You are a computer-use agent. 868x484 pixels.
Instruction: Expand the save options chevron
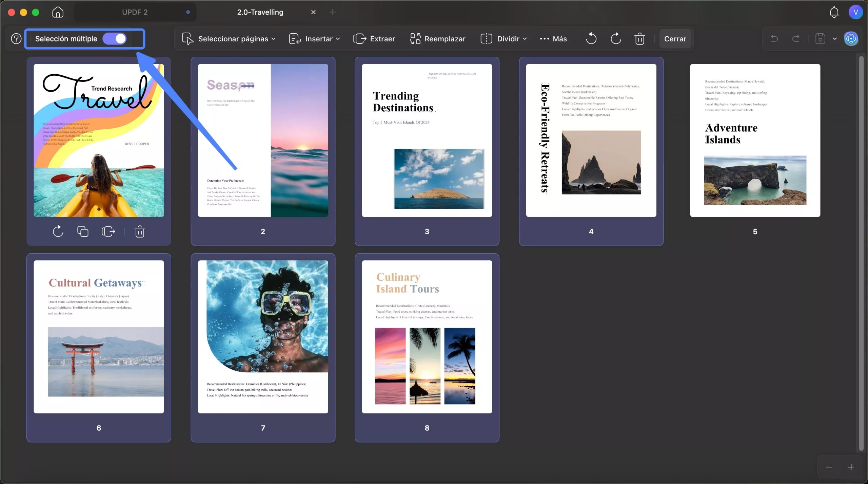(835, 39)
